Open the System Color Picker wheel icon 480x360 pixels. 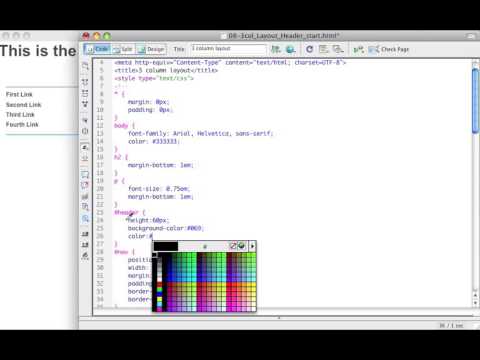(242, 246)
